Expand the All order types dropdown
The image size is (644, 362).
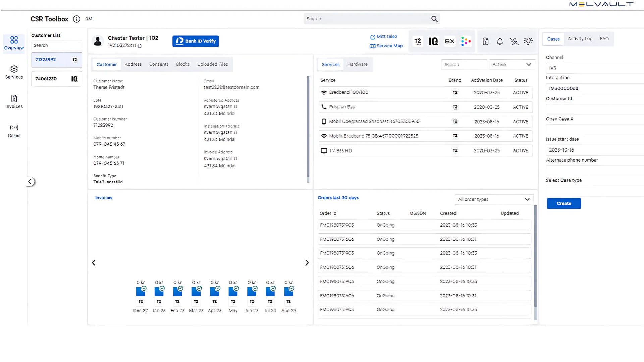coord(494,200)
